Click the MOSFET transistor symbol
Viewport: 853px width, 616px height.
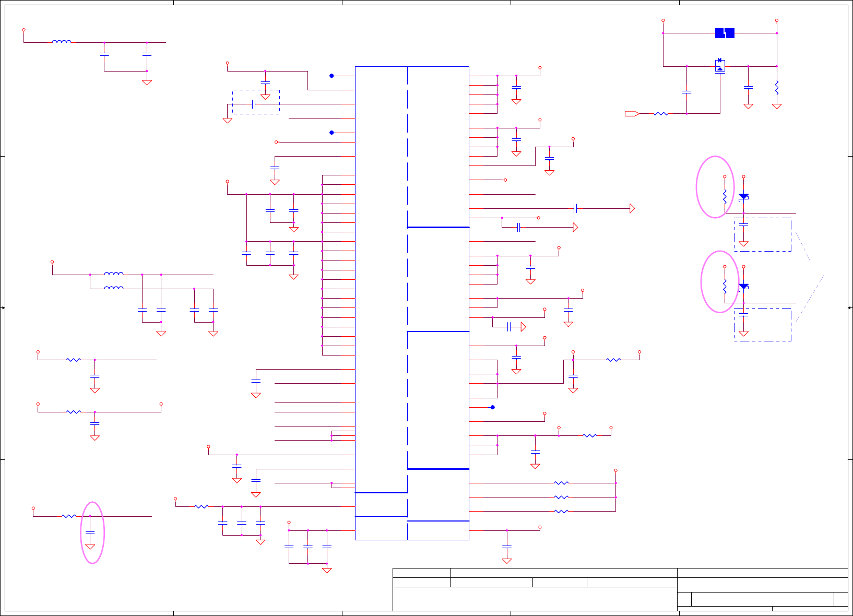[720, 66]
